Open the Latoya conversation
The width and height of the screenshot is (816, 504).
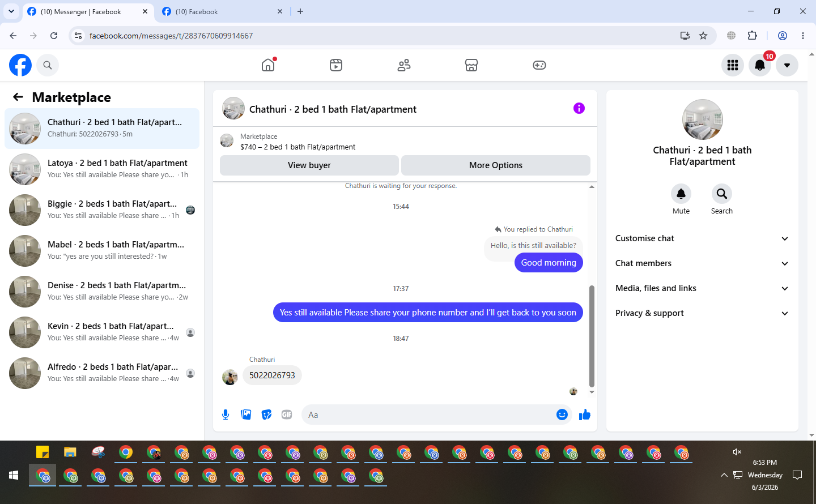pos(102,169)
